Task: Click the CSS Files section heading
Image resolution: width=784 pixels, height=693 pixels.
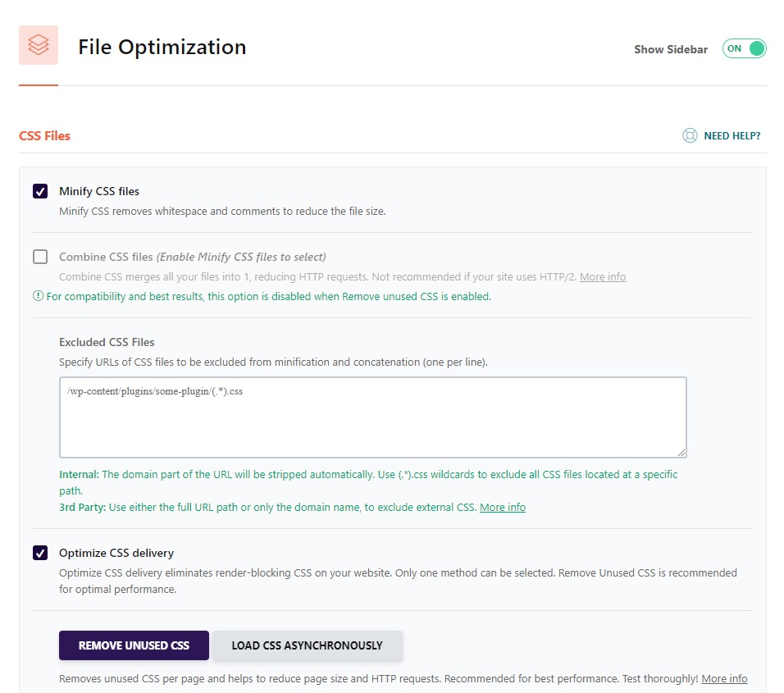Action: click(44, 135)
